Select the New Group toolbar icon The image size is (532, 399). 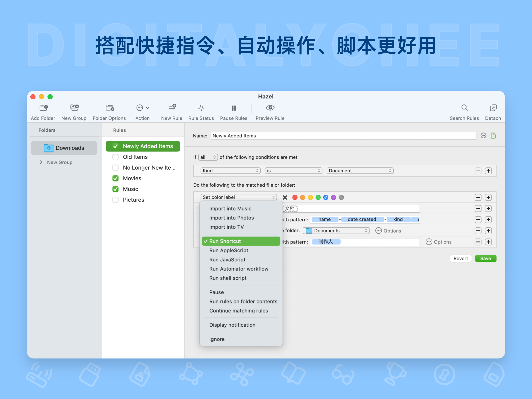point(74,108)
